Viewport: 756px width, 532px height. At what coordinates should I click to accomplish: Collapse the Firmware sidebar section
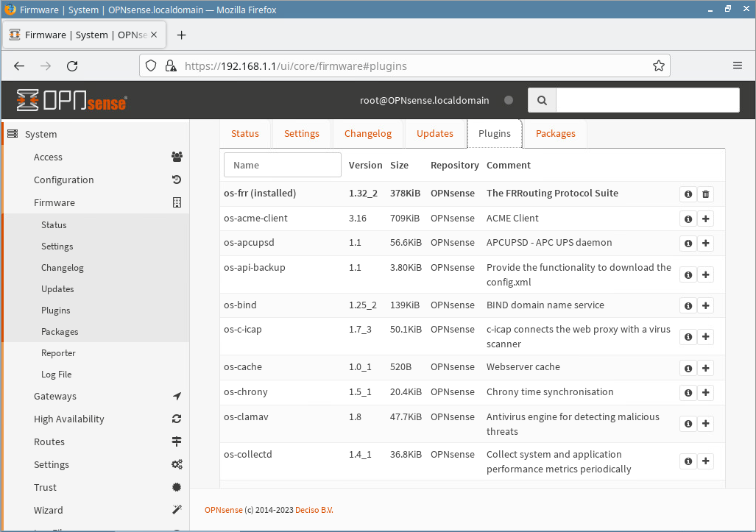(x=54, y=202)
